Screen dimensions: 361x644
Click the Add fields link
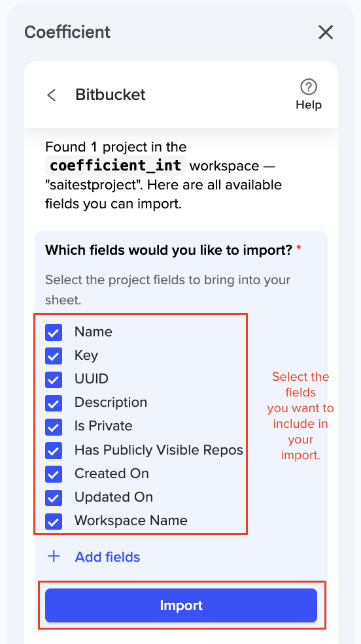coord(107,557)
